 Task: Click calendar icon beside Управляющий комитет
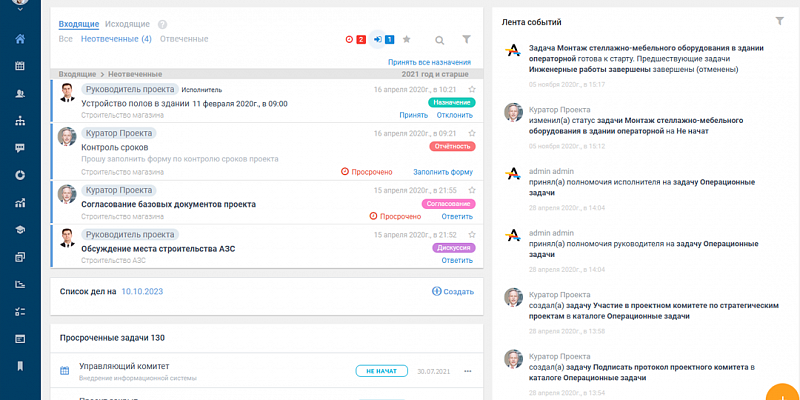(65, 371)
